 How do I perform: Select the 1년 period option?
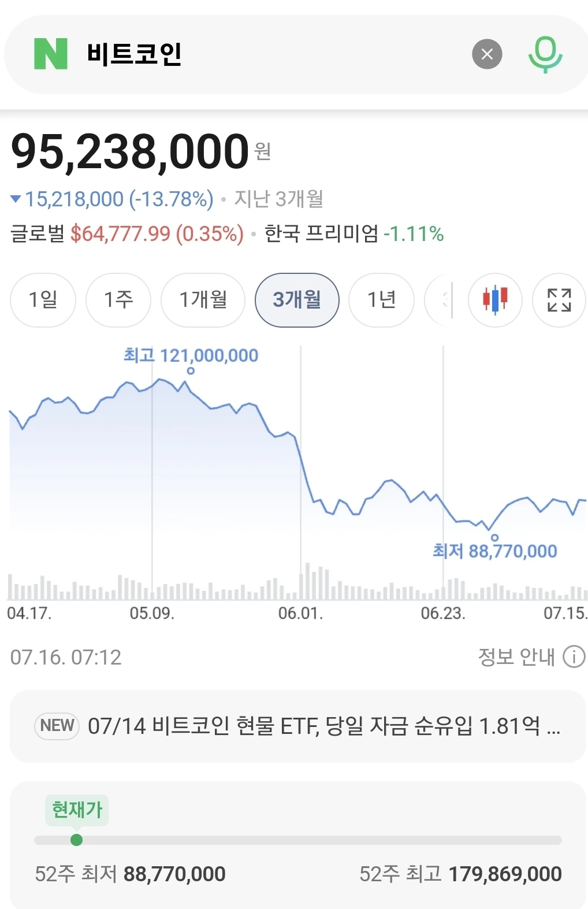tap(382, 299)
